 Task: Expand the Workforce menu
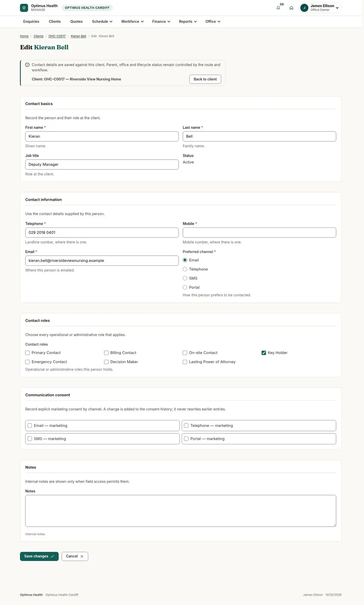click(x=132, y=22)
